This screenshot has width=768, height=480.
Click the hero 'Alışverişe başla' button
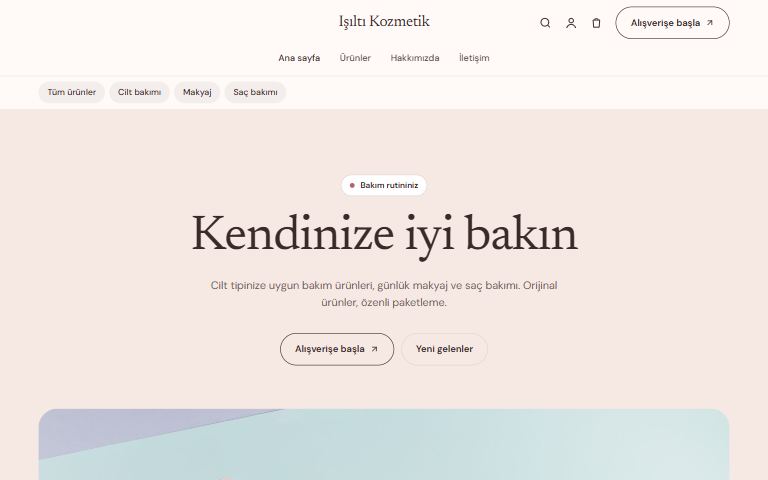[337, 349]
